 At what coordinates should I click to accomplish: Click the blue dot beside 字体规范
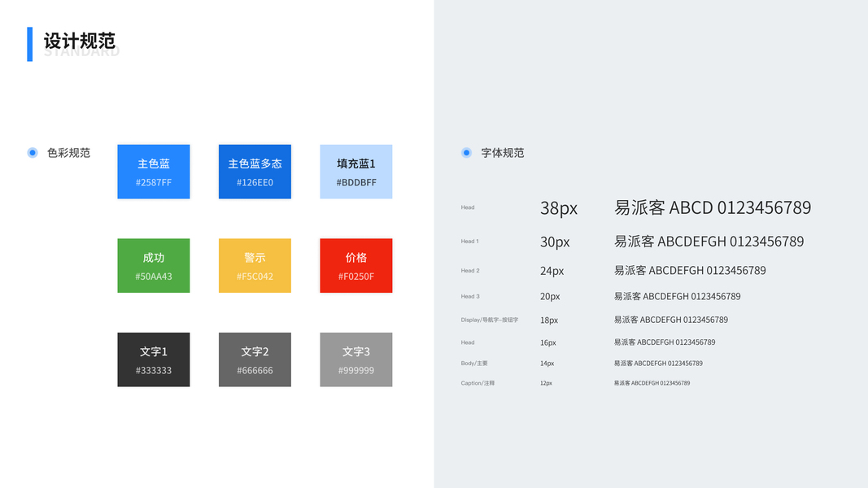coord(467,153)
